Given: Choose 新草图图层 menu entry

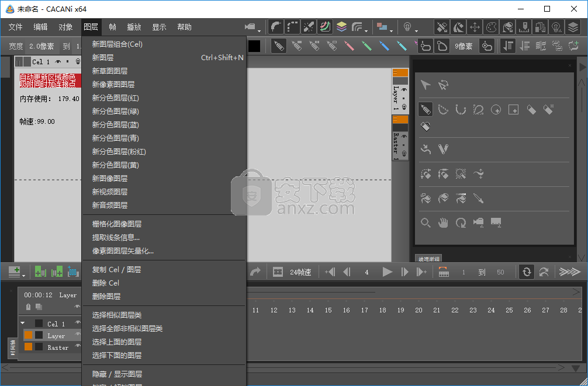Looking at the screenshot, I should point(164,71).
